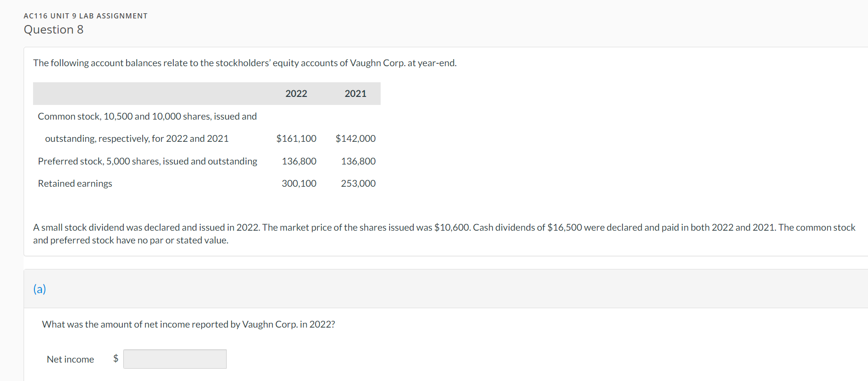Image resolution: width=868 pixels, height=381 pixels.
Task: Open section (a) header
Action: coord(40,289)
